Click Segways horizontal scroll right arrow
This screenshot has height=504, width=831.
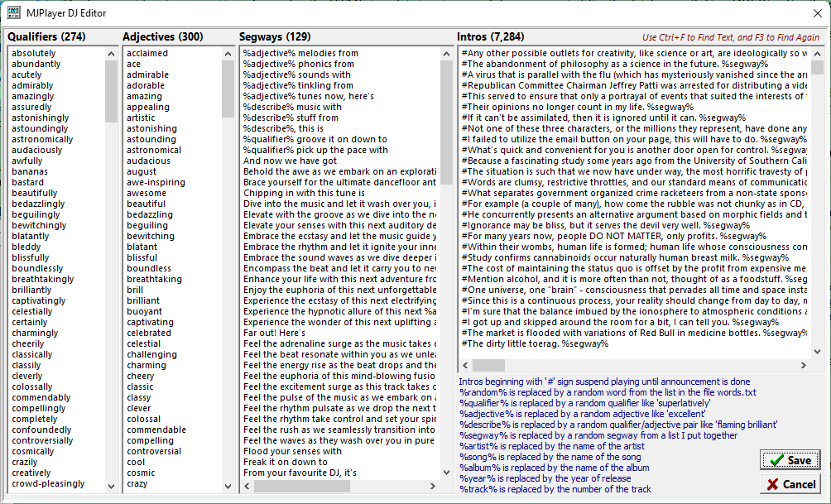(432, 486)
